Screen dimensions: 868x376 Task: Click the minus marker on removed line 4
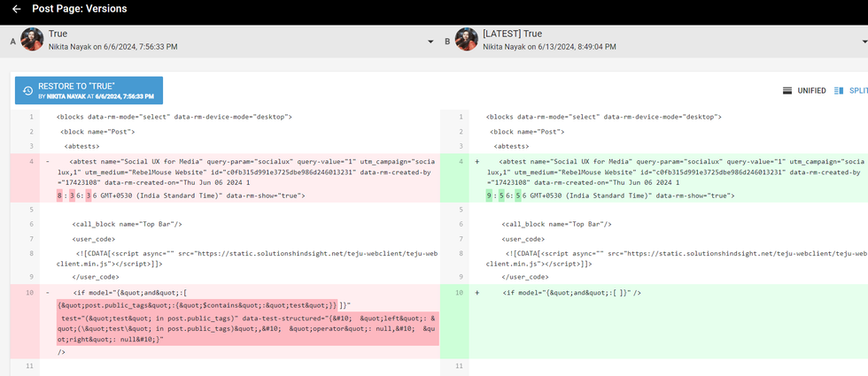47,162
